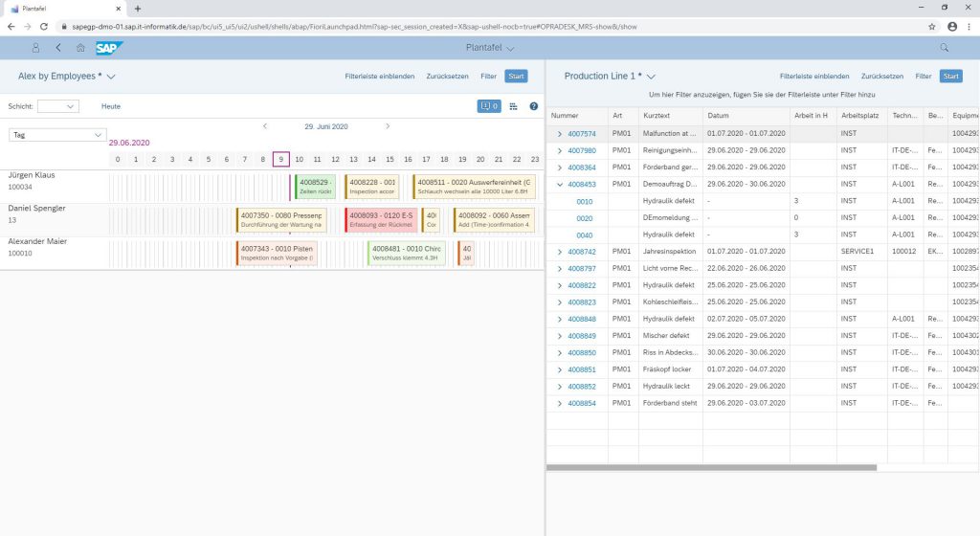Expand order row 4008742
The height and width of the screenshot is (536, 980).
(559, 252)
